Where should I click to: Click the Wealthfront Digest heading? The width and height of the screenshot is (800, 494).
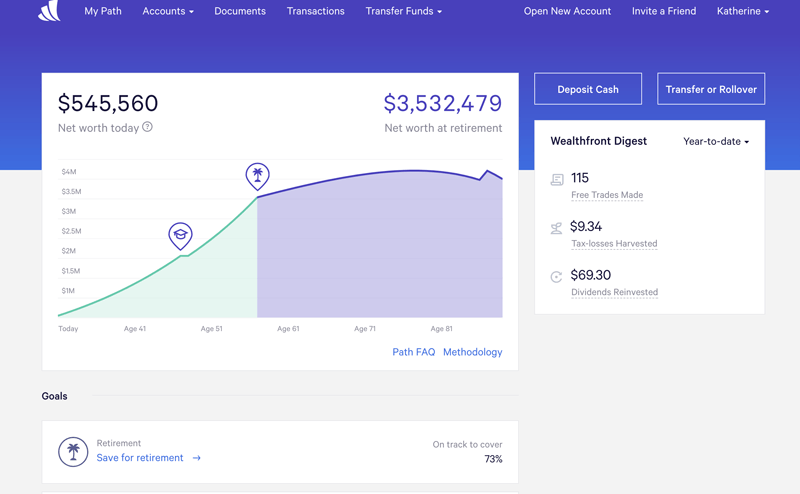point(598,141)
